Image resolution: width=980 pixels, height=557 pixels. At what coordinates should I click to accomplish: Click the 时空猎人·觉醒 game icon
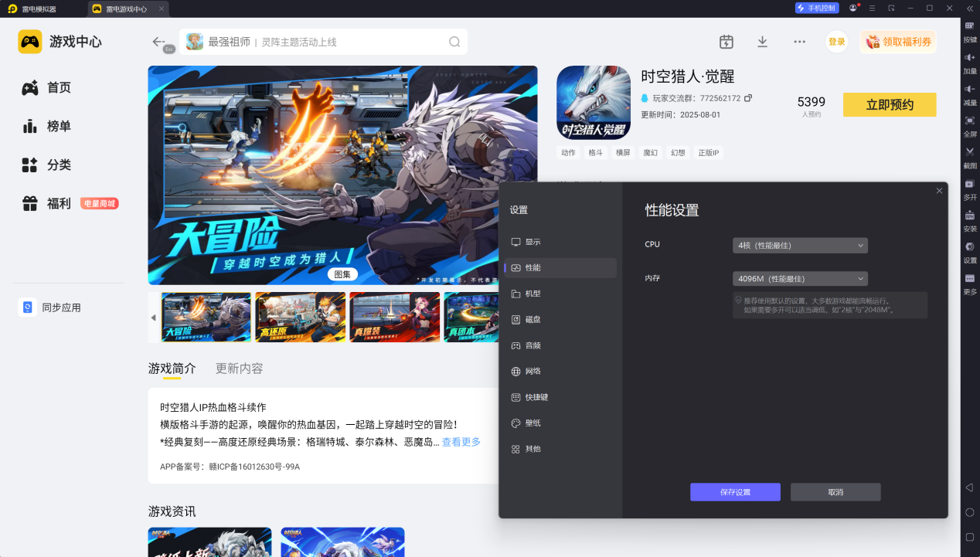[594, 102]
